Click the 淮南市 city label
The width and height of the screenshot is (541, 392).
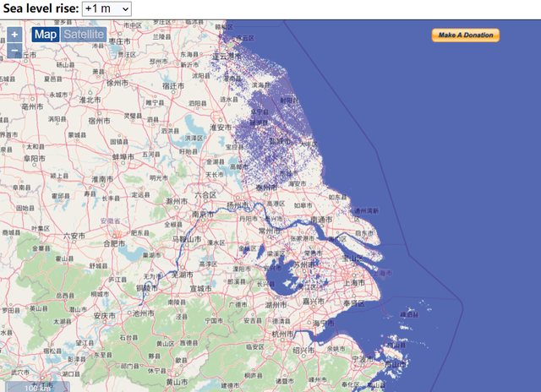pyautogui.click(x=102, y=179)
